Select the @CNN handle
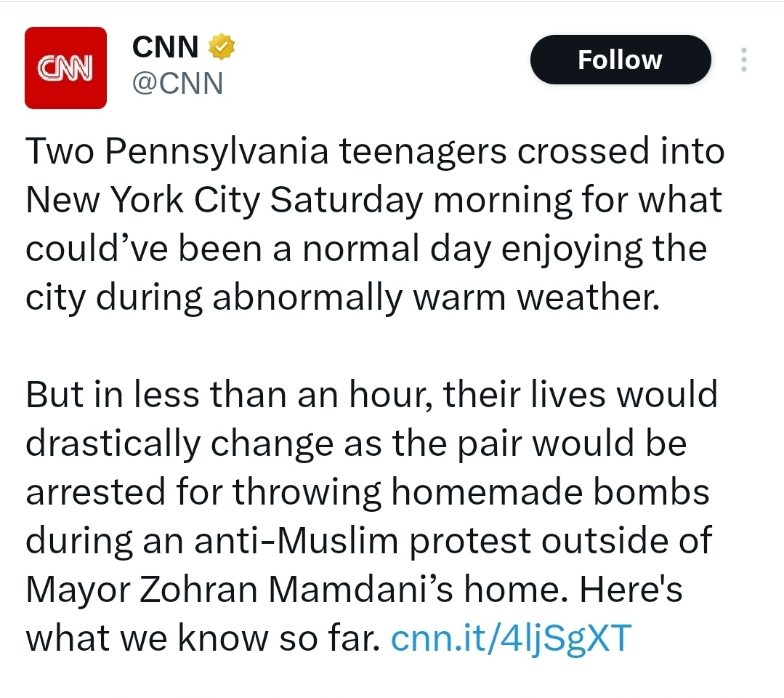784x698 pixels. (x=177, y=84)
